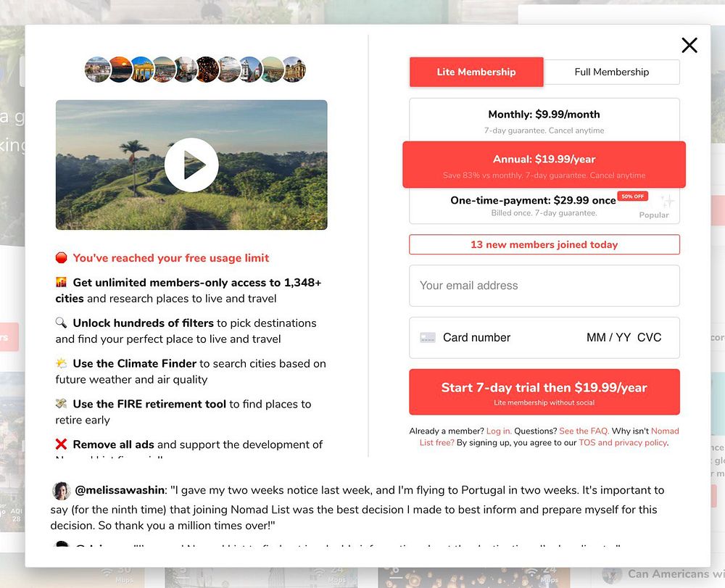Open the Log in link
The width and height of the screenshot is (725, 588).
click(x=499, y=431)
